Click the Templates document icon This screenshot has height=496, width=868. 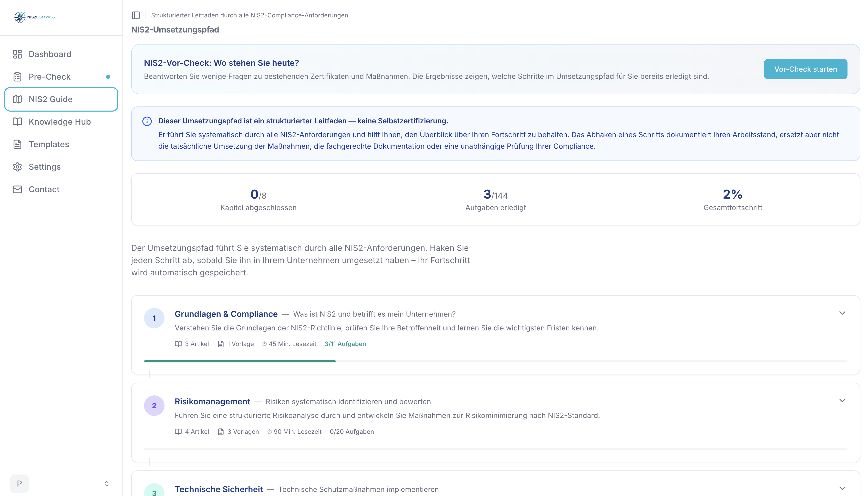pos(17,144)
